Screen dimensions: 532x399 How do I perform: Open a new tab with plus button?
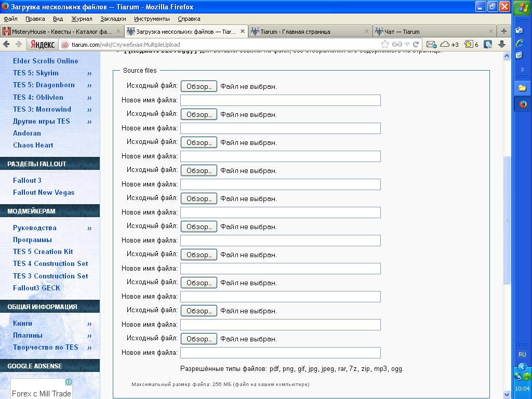(504, 31)
